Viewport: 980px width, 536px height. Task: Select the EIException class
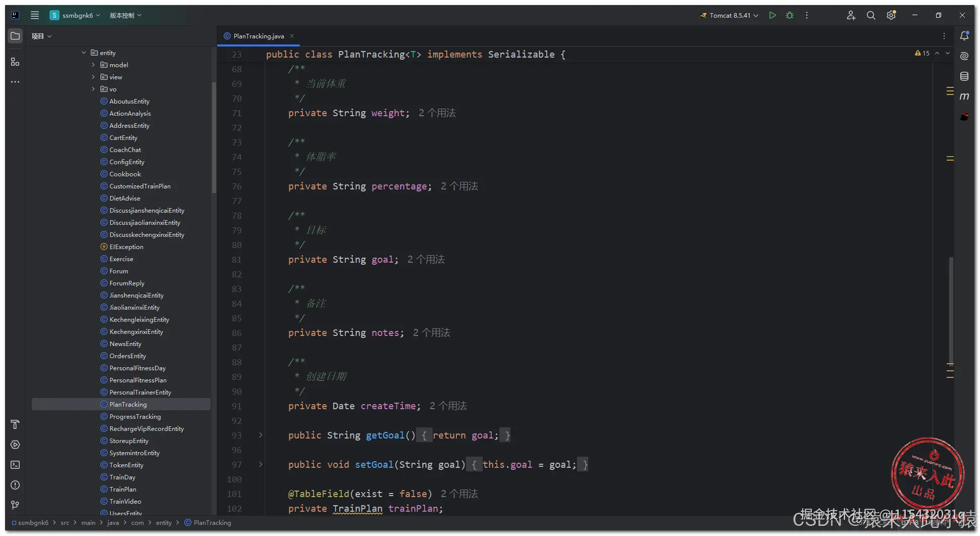[x=126, y=247]
